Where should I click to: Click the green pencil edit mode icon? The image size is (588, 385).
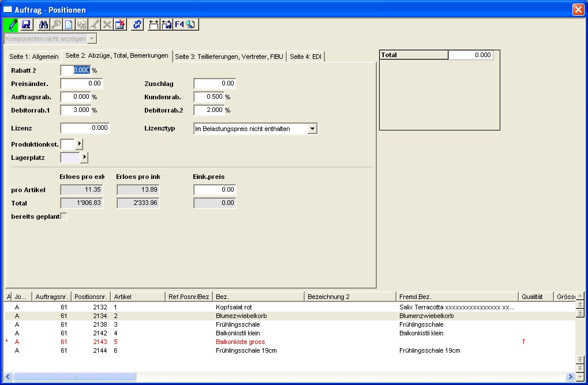pos(11,25)
